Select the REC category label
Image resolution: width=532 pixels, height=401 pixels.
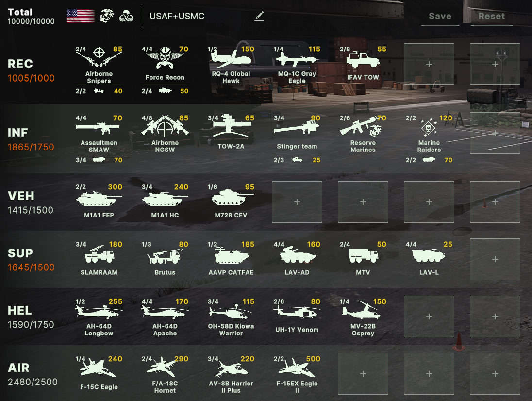(20, 64)
